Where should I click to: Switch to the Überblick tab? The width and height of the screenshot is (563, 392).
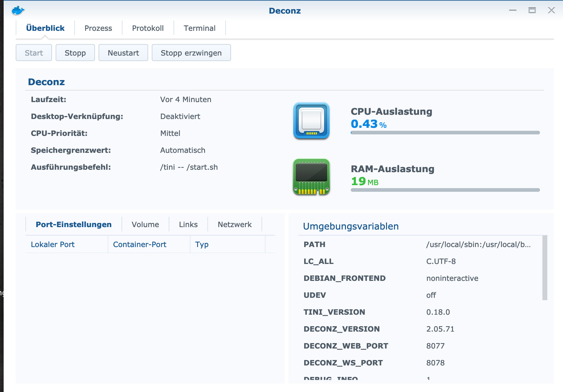[45, 28]
